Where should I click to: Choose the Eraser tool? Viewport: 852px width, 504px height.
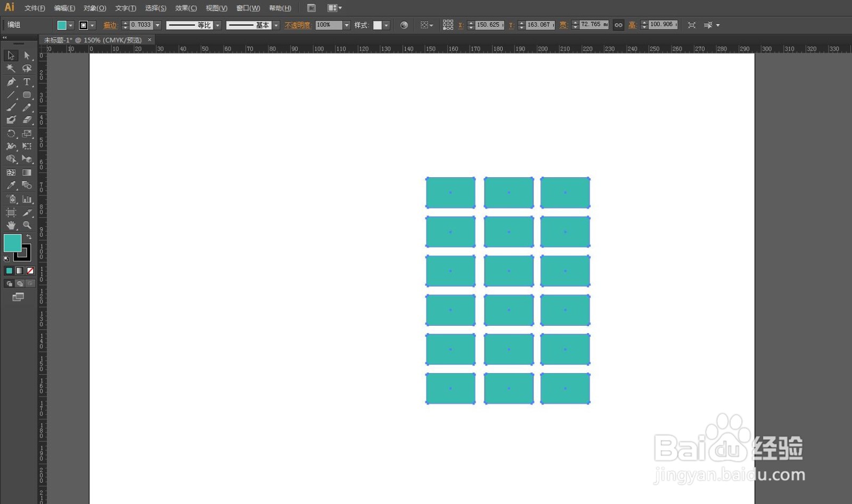click(x=27, y=120)
